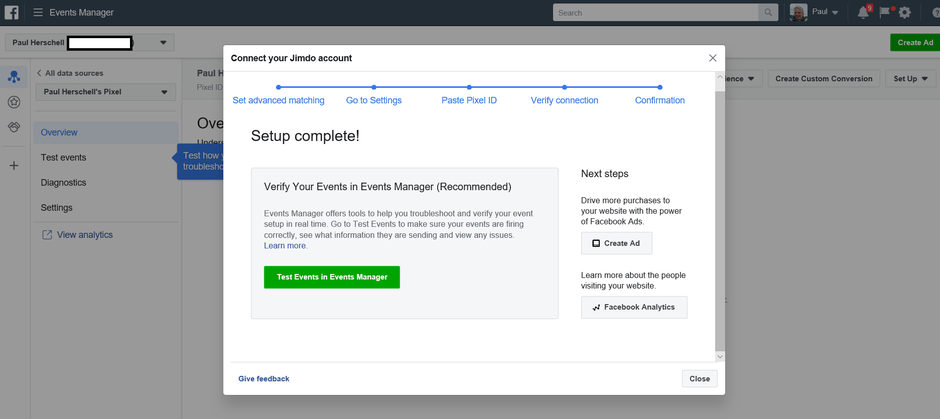The height and width of the screenshot is (419, 940).
Task: Click the Set advanced matching step
Action: [278, 100]
